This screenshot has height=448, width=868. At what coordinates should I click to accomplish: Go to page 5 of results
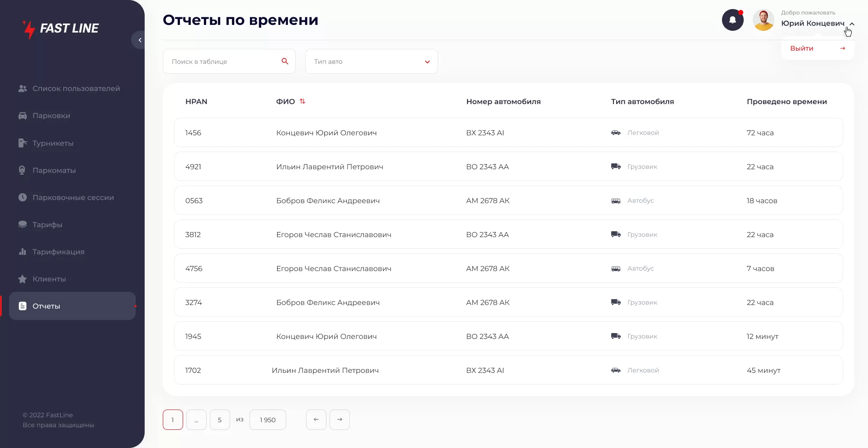click(220, 419)
